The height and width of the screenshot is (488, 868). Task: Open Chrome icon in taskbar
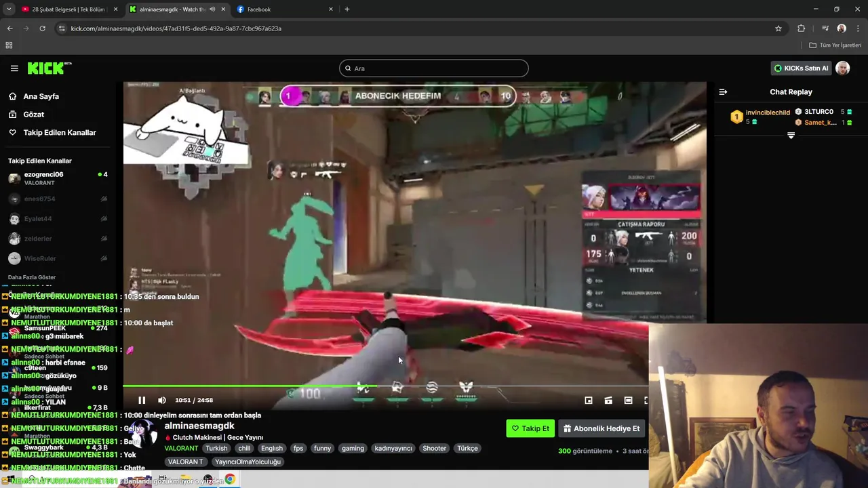[x=230, y=479]
